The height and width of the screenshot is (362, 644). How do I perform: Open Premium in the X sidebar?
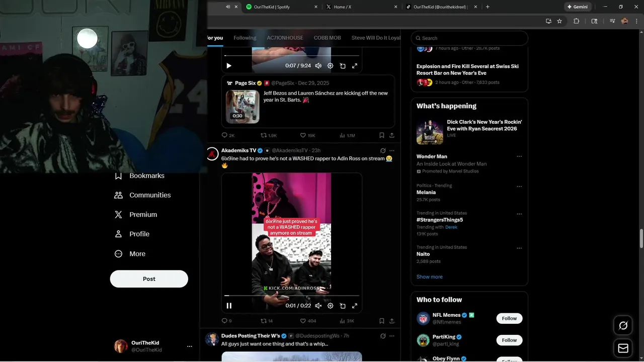click(136, 215)
